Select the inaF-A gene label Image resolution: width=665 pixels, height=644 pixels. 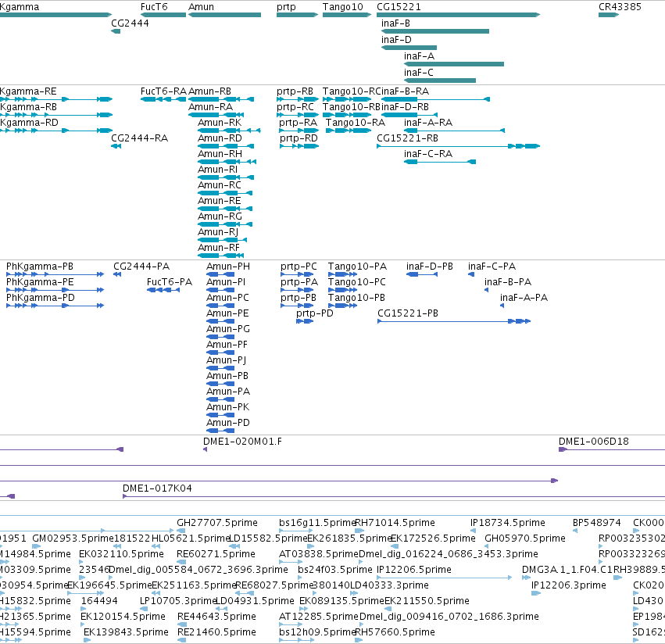(x=419, y=56)
